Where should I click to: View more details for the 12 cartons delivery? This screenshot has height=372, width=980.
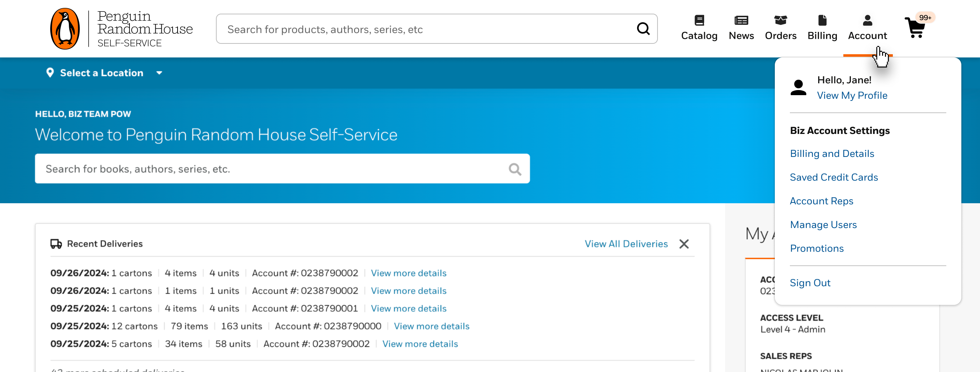(431, 326)
